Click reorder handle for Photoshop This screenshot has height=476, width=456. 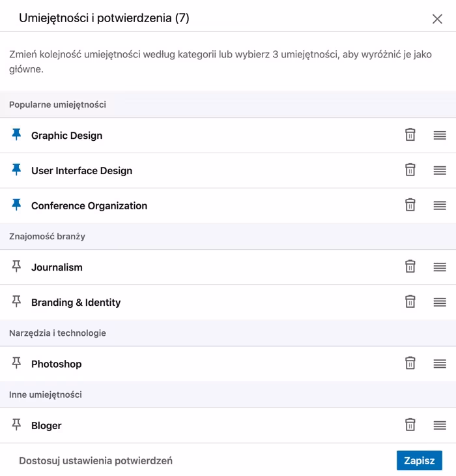pos(440,363)
